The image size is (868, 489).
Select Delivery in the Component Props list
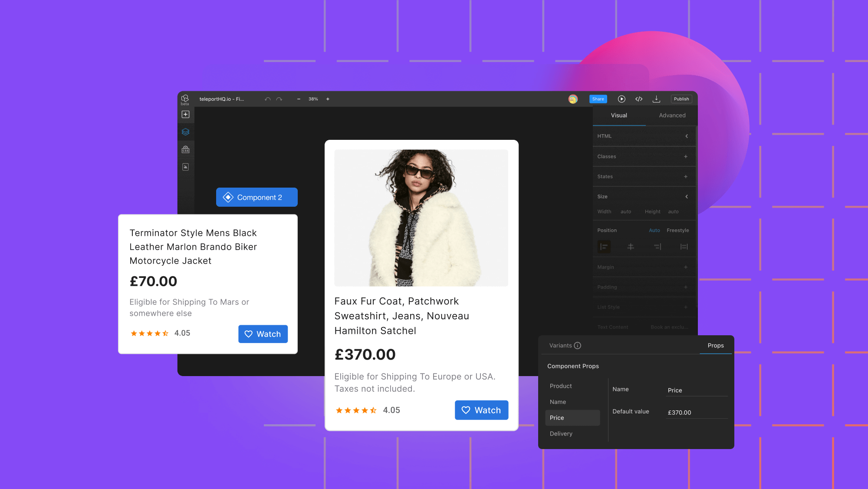561,433
